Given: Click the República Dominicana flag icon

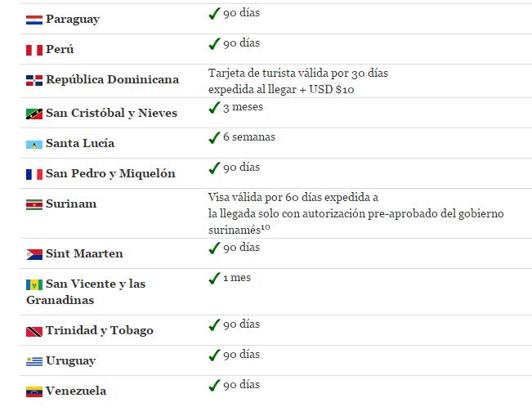Looking at the screenshot, I should (34, 80).
